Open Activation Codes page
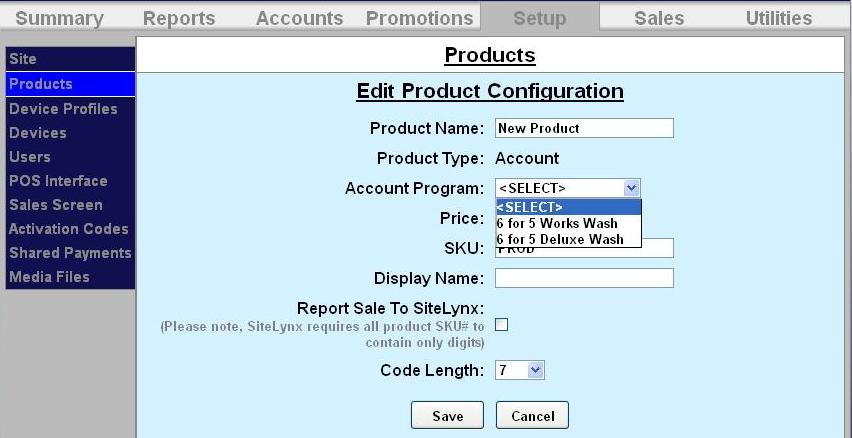The width and height of the screenshot is (852, 438). point(69,229)
